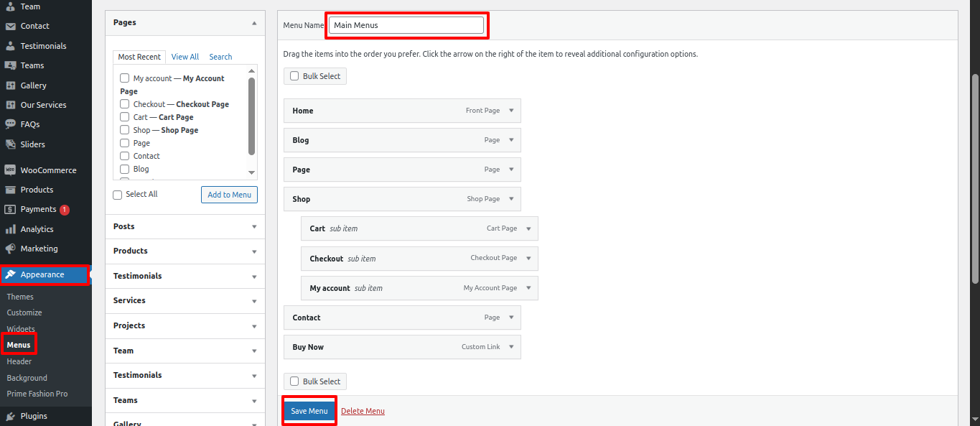Enable the top Bulk Select checkbox

point(294,76)
